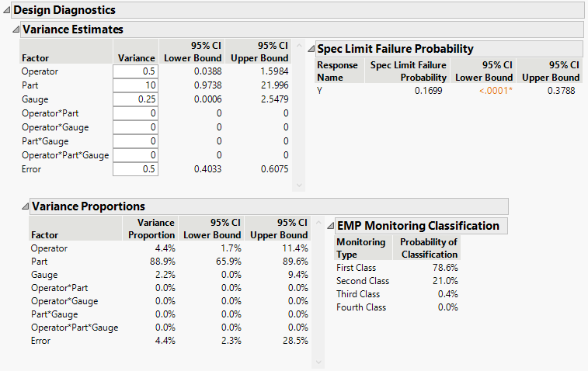Click scroll-down arrow below Variance Proportions table
The width and height of the screenshot is (588, 371).
click(x=318, y=362)
